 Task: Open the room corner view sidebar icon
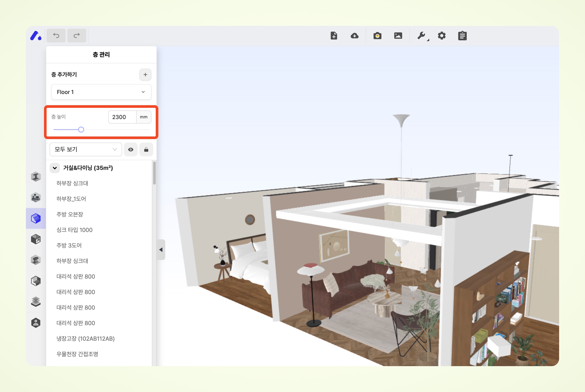[36, 281]
